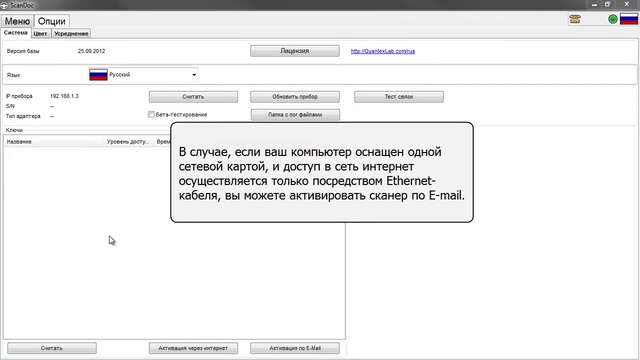The width and height of the screenshot is (640, 360).
Task: Close the ScanDoc window
Action: click(627, 4)
